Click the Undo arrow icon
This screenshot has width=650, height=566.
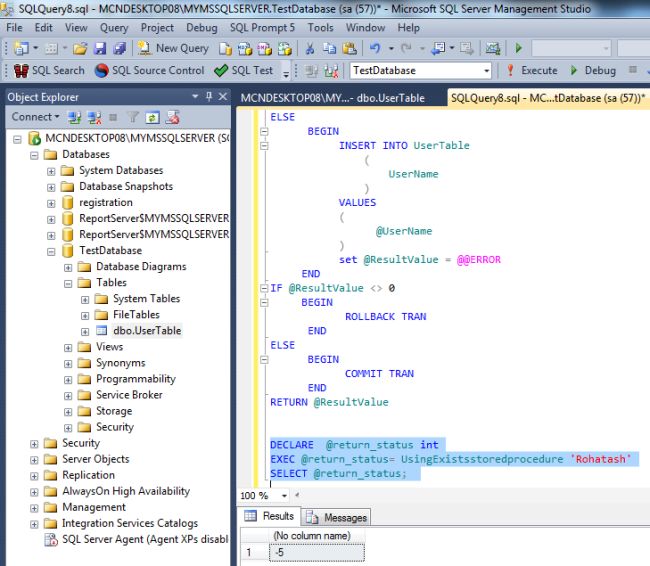coord(375,48)
